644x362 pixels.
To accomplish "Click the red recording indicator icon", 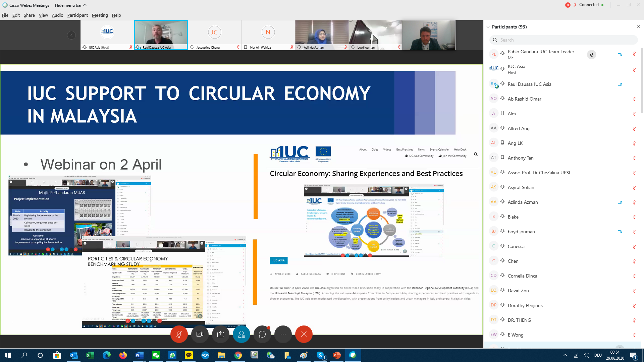I will point(568,5).
